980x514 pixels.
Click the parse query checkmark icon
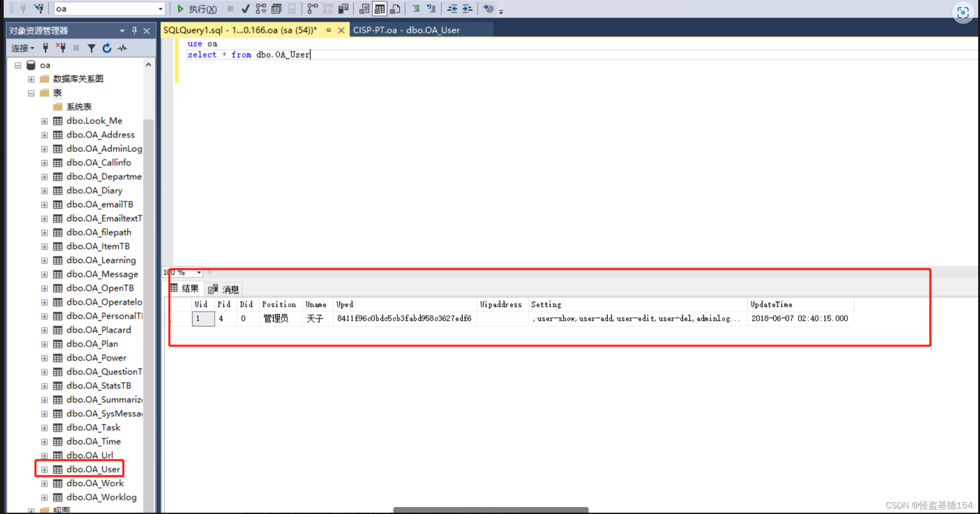pos(245,9)
